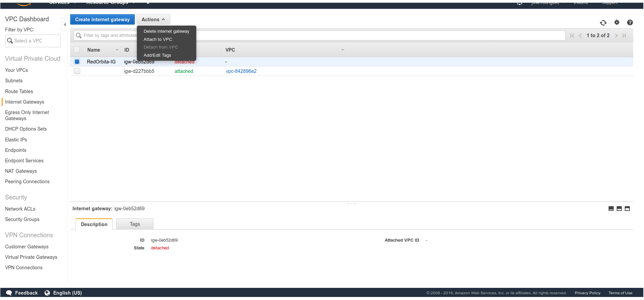Click Create internet gateway button
The height and width of the screenshot is (300, 644).
tap(102, 20)
